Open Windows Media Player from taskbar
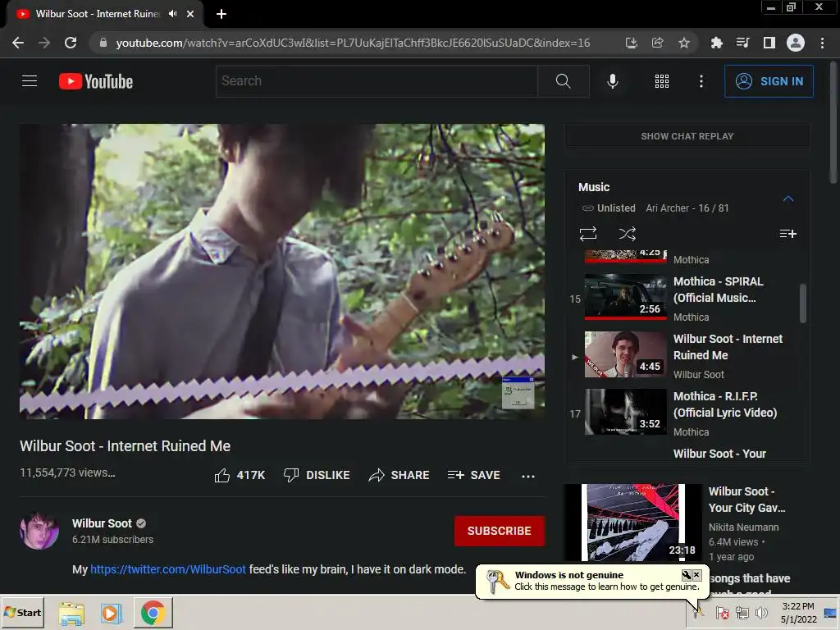This screenshot has width=840, height=630. click(112, 613)
